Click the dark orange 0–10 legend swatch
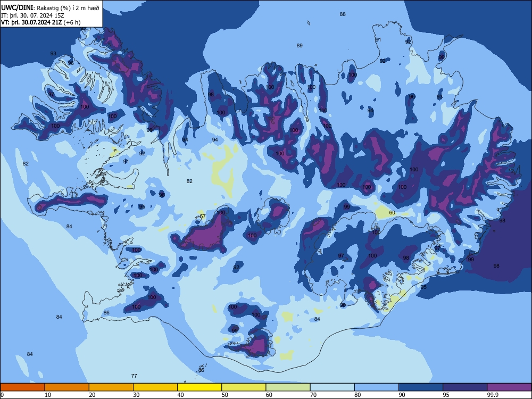Screen dimensions: 532x399 (22, 387)
